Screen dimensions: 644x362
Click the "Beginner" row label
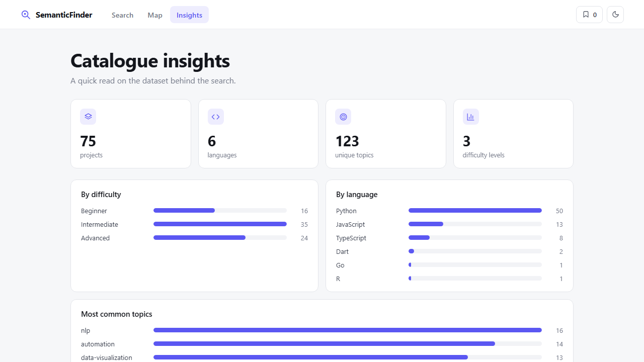(x=94, y=211)
